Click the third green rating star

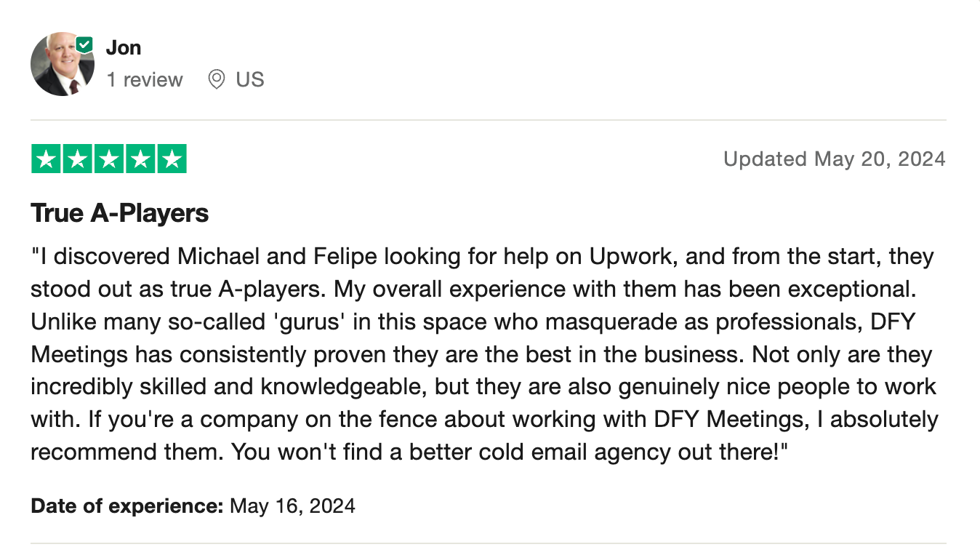coord(109,159)
